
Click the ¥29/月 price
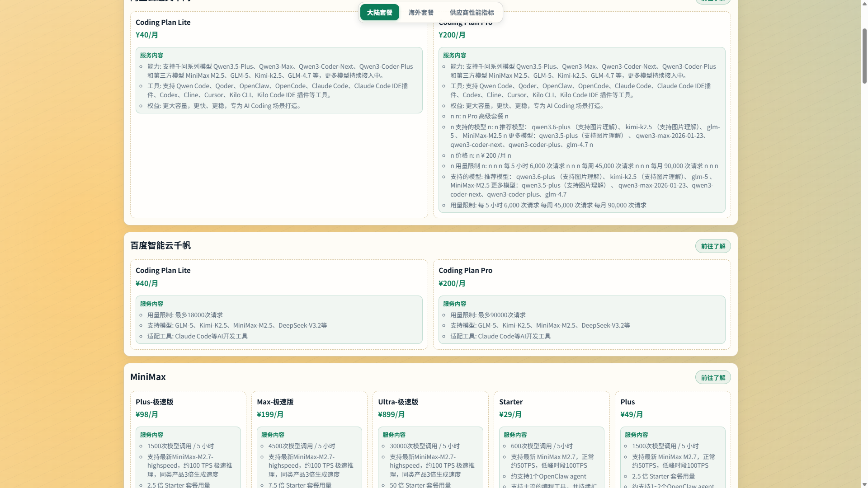coord(510,414)
